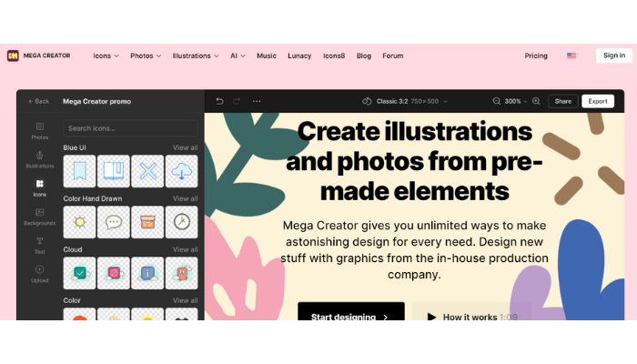Open the Backgrounds sidebar panel
The width and height of the screenshot is (637, 364).
point(40,217)
